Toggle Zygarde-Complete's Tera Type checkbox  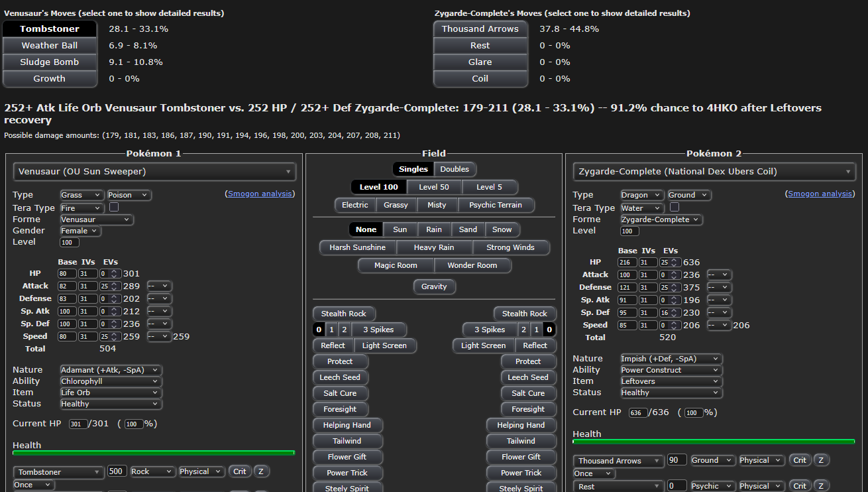pyautogui.click(x=675, y=207)
